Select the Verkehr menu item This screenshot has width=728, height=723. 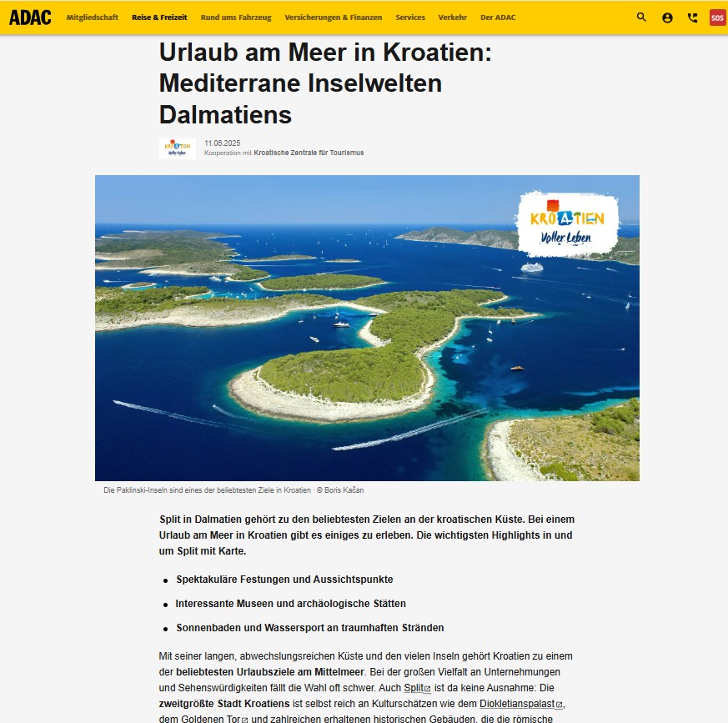point(452,18)
